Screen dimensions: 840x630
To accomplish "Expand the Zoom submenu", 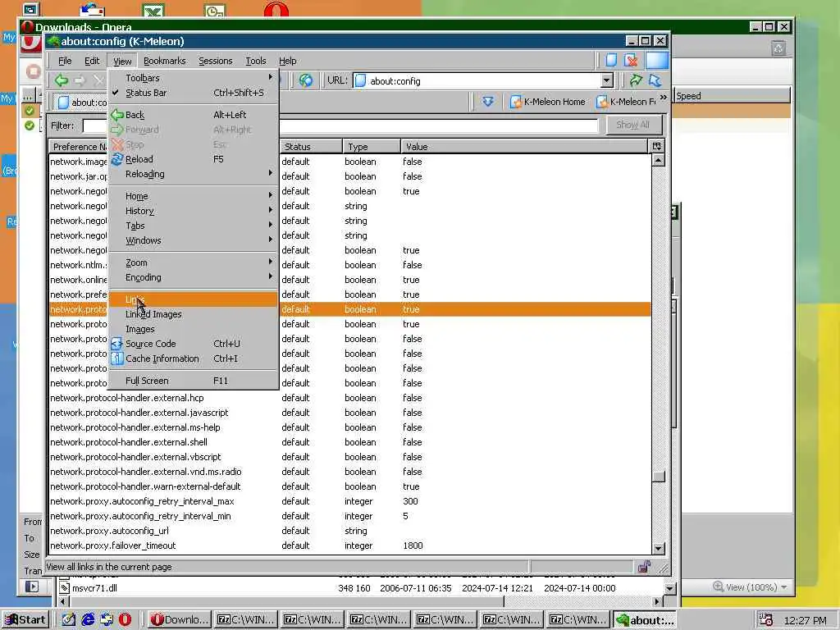I will (193, 262).
